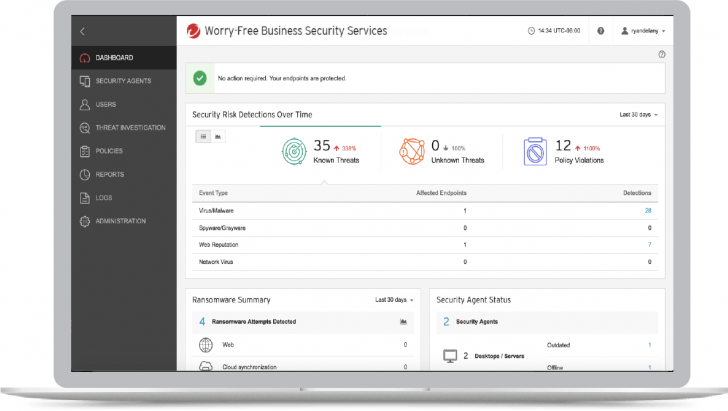Click the Reports chart icon
Viewport: 728px width, 411px height.
point(84,175)
